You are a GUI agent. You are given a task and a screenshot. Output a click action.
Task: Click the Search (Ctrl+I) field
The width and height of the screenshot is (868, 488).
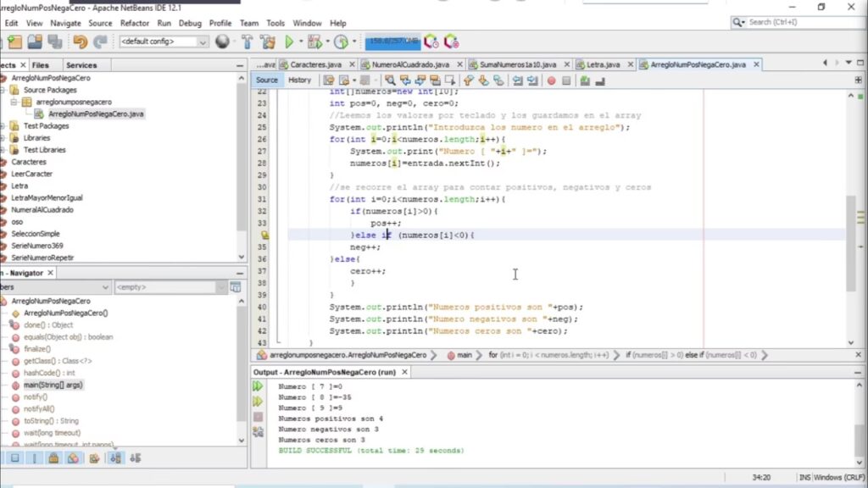click(x=795, y=22)
